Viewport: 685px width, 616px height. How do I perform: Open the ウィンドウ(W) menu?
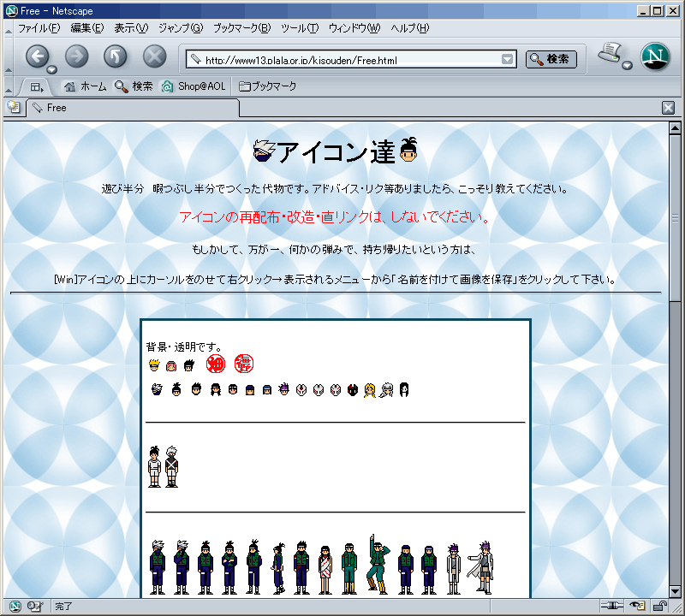click(x=354, y=28)
